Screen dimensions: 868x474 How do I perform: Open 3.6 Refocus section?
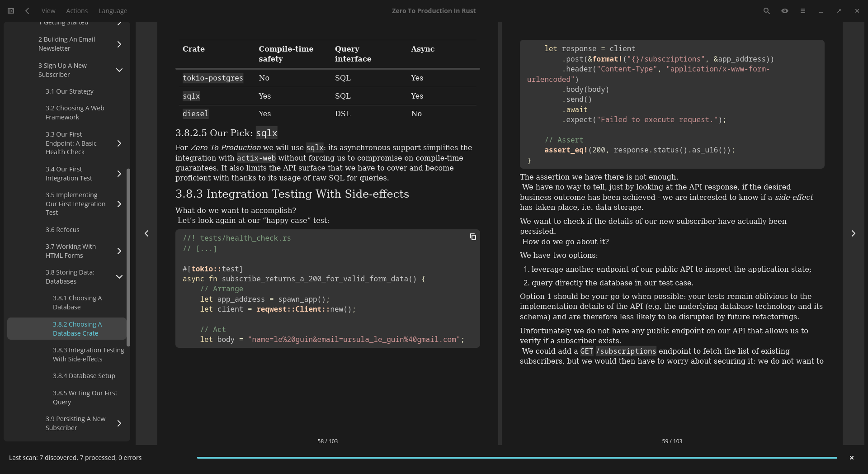click(62, 230)
